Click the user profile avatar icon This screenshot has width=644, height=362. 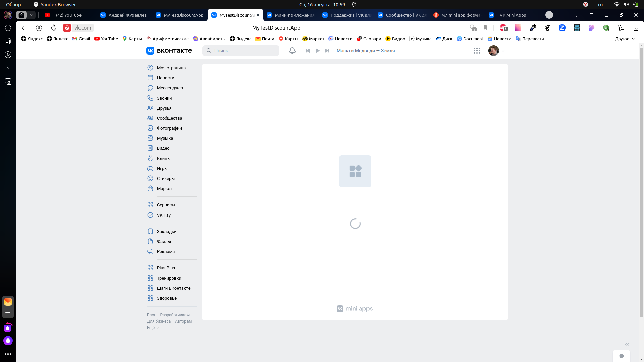coord(494,50)
